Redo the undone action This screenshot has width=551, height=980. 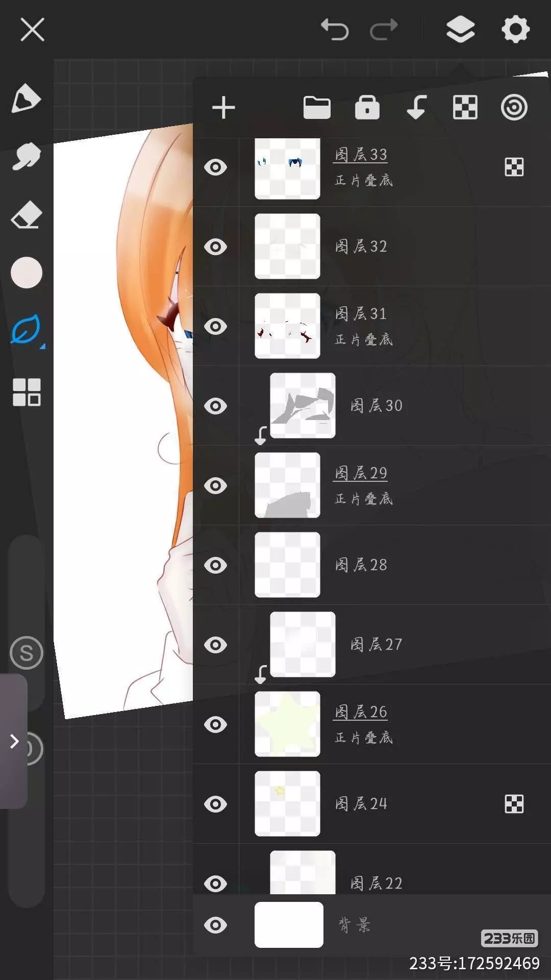384,29
